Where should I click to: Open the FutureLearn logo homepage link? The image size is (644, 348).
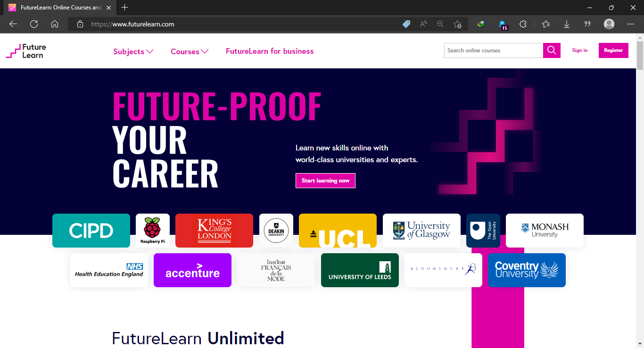coord(26,51)
